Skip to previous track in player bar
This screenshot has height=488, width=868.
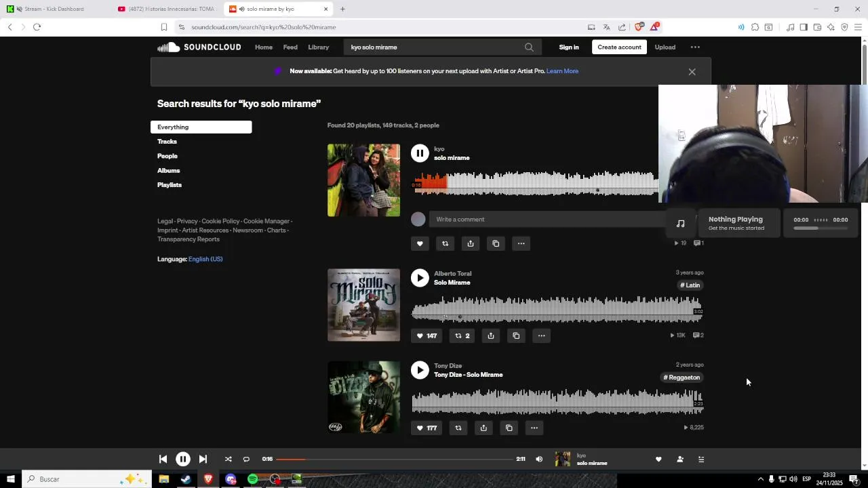163,459
